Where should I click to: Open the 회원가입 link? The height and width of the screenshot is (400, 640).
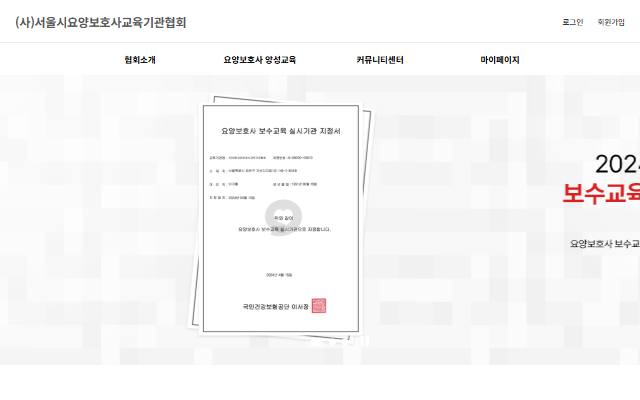[611, 22]
